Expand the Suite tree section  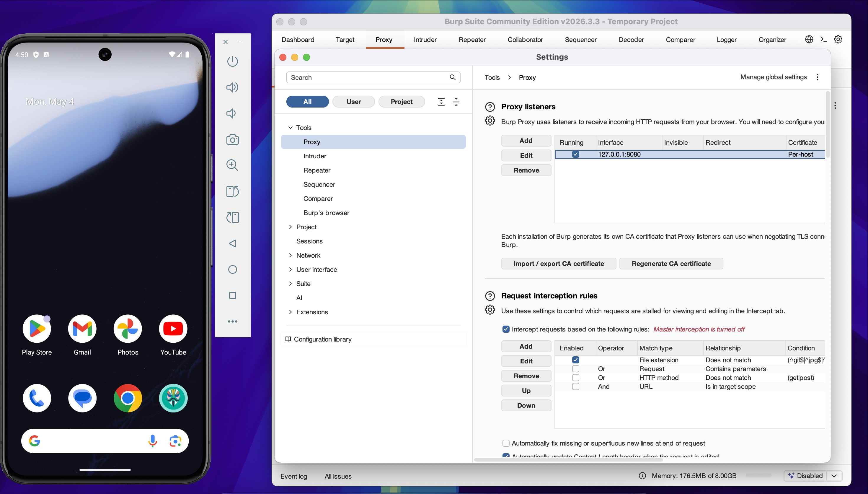[x=291, y=284]
